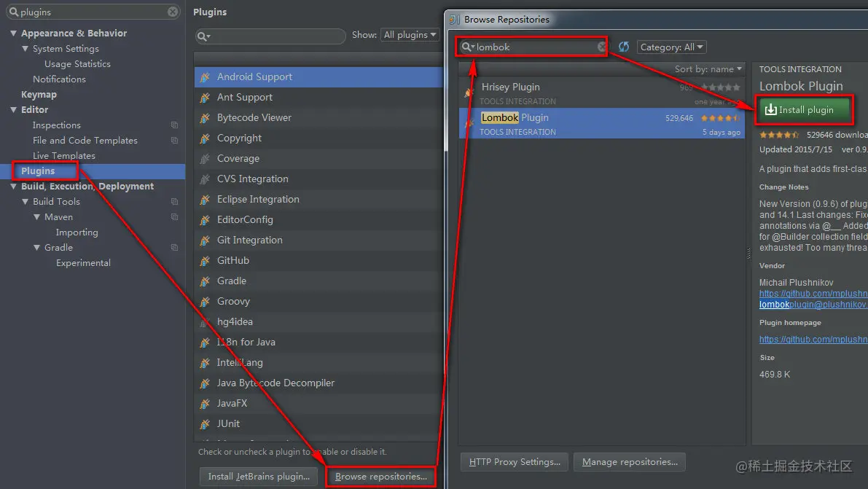Click the lombok repository search field
Viewport: 868px width, 489px height.
532,47
